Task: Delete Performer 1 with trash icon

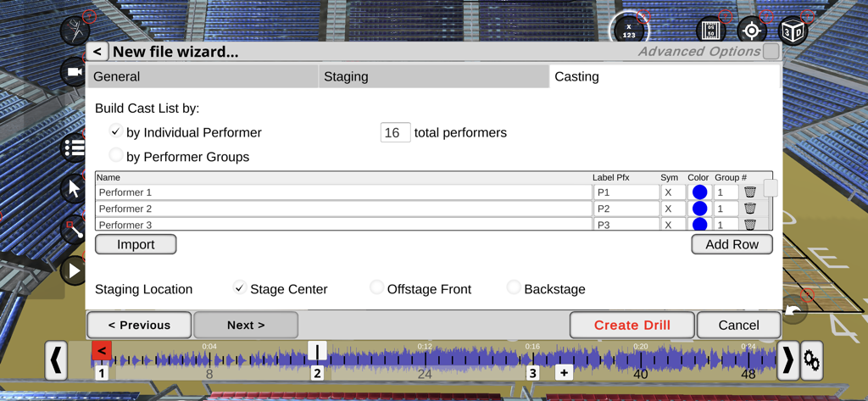Action: (749, 192)
